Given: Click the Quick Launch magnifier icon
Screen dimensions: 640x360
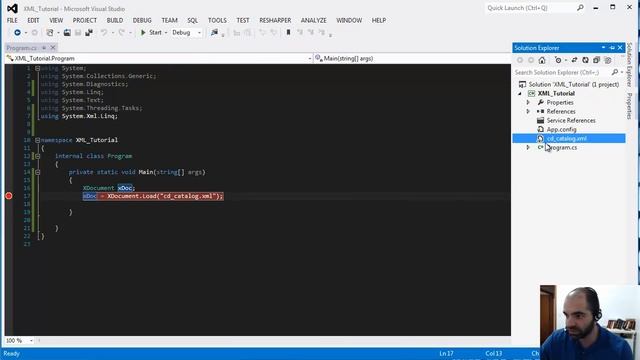Looking at the screenshot, I should click(x=580, y=8).
